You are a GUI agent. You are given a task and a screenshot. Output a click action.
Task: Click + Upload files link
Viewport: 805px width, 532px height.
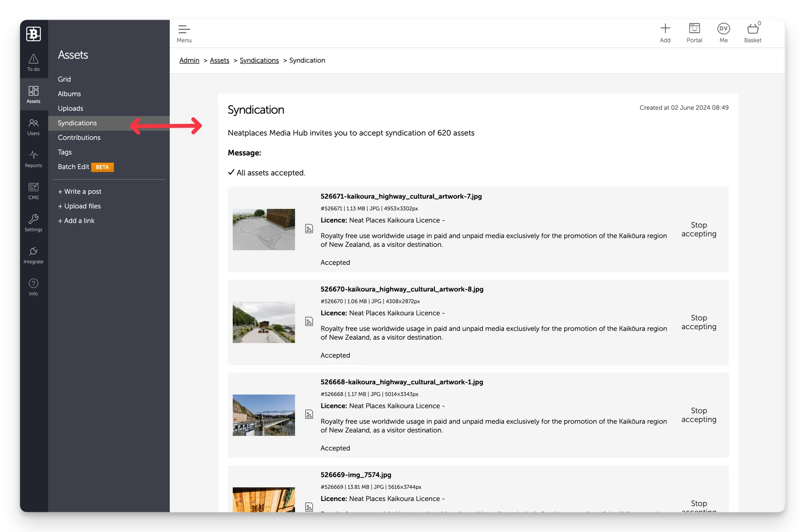[x=79, y=206]
